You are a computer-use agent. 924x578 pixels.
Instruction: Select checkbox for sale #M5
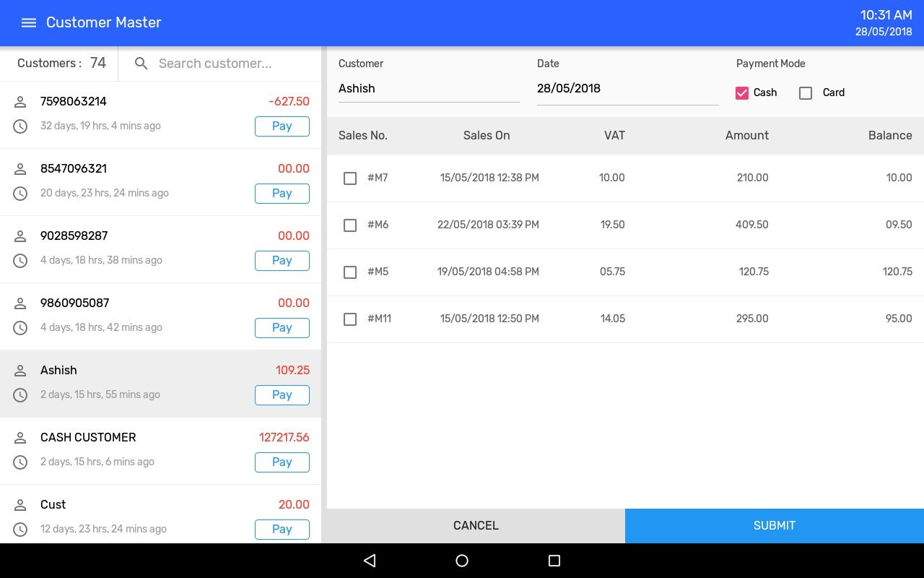point(350,272)
